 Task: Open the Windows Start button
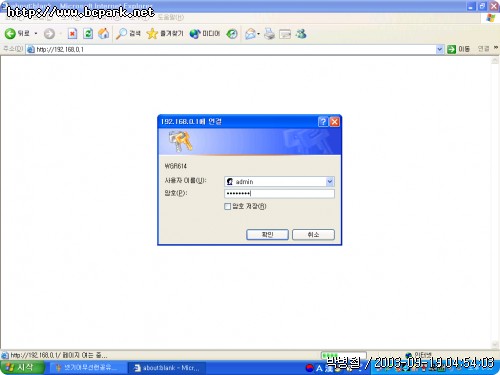22,368
